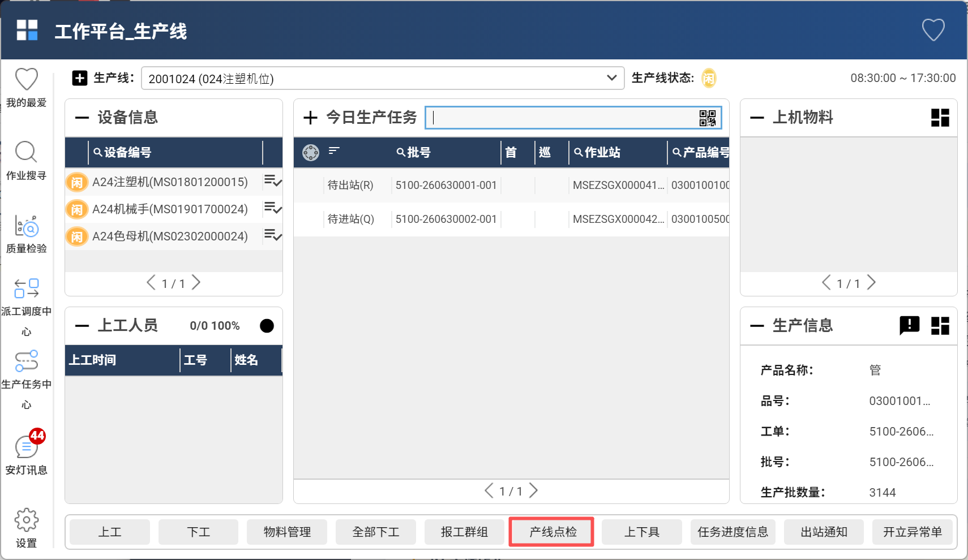This screenshot has width=968, height=560.
Task: Click the 开立异常单 button
Action: 913,532
